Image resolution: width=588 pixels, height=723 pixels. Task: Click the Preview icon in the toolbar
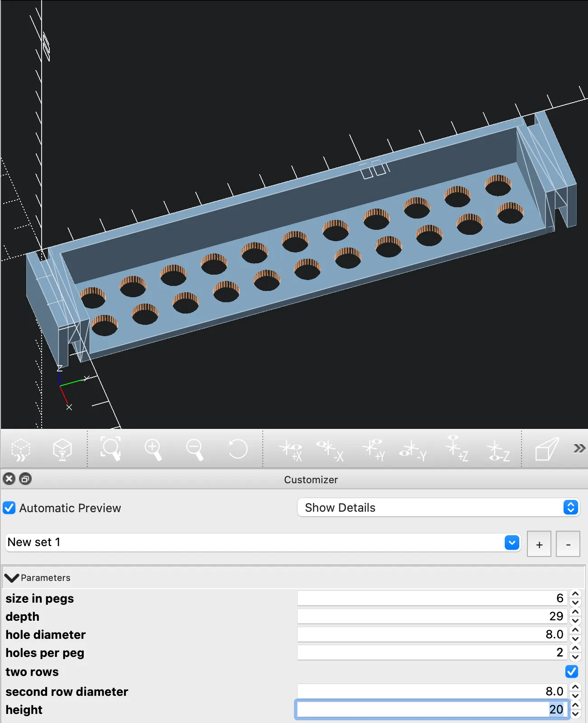coord(21,449)
